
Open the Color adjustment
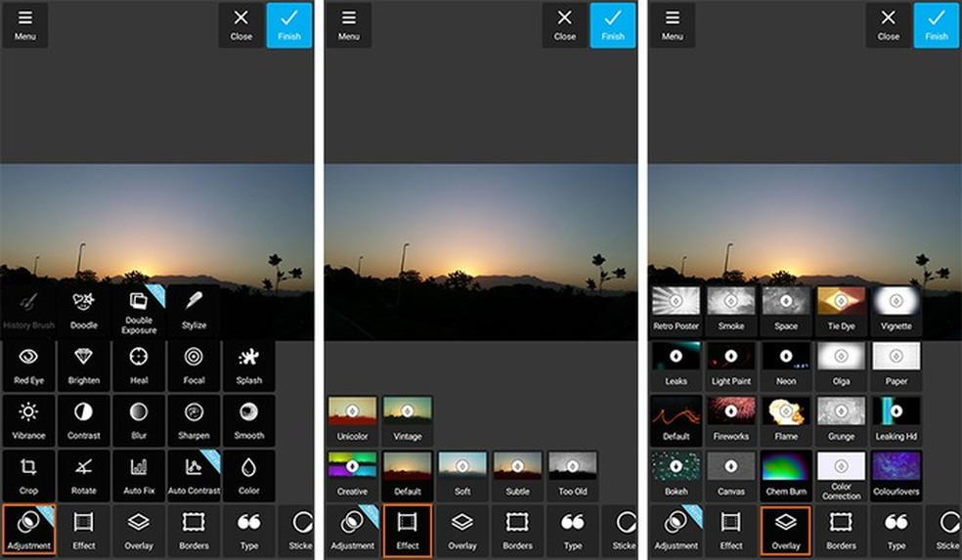[249, 476]
